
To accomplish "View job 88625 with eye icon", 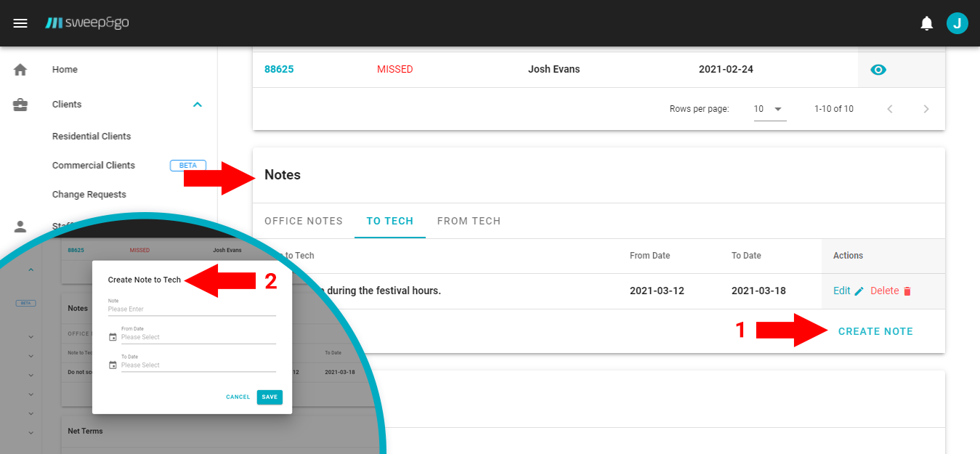I will click(x=878, y=70).
